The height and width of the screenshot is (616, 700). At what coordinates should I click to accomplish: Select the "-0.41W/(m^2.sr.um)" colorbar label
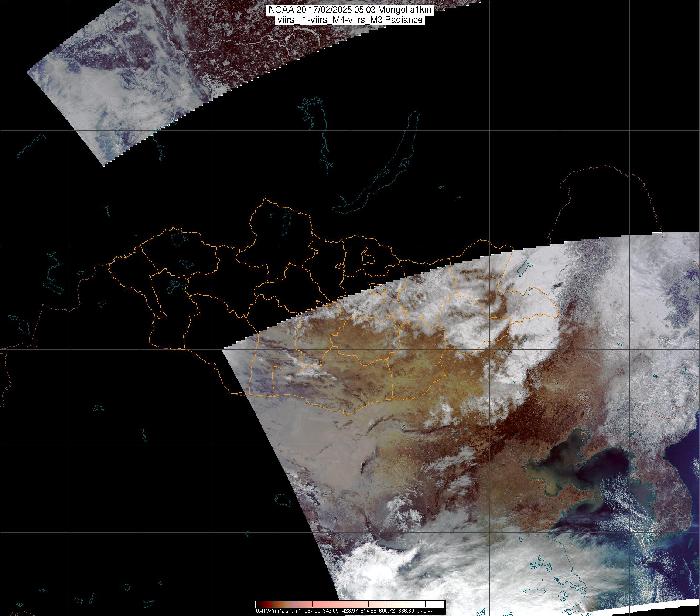[x=277, y=611]
